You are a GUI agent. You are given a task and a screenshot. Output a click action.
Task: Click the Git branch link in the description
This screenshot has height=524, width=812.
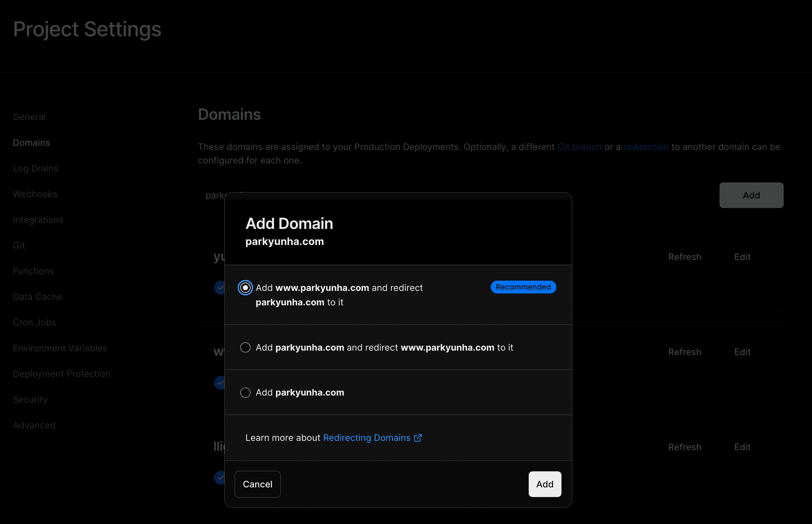tap(579, 147)
